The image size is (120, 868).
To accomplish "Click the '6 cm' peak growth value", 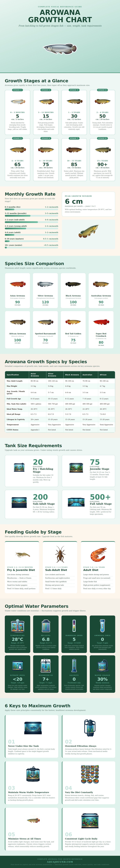I will coord(74,201).
